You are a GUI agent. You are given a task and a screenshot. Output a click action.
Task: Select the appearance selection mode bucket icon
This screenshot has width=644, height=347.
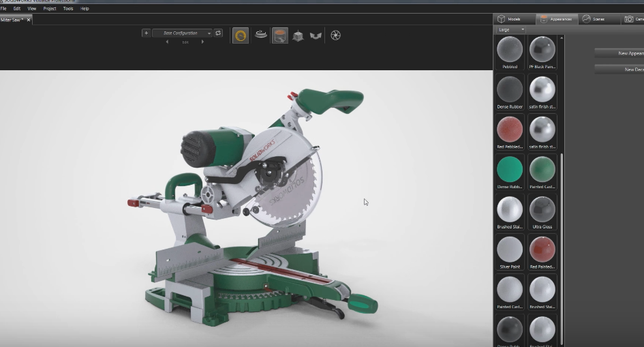[279, 35]
